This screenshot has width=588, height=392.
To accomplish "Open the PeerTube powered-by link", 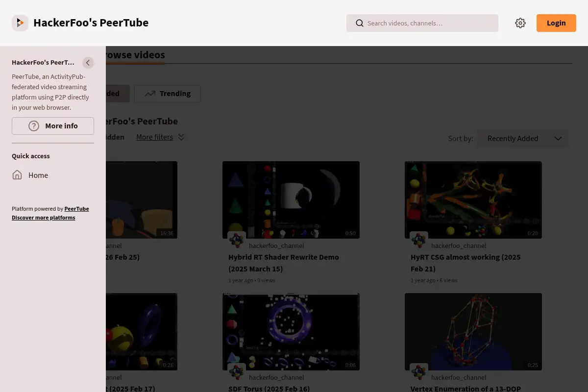I will click(x=77, y=209).
